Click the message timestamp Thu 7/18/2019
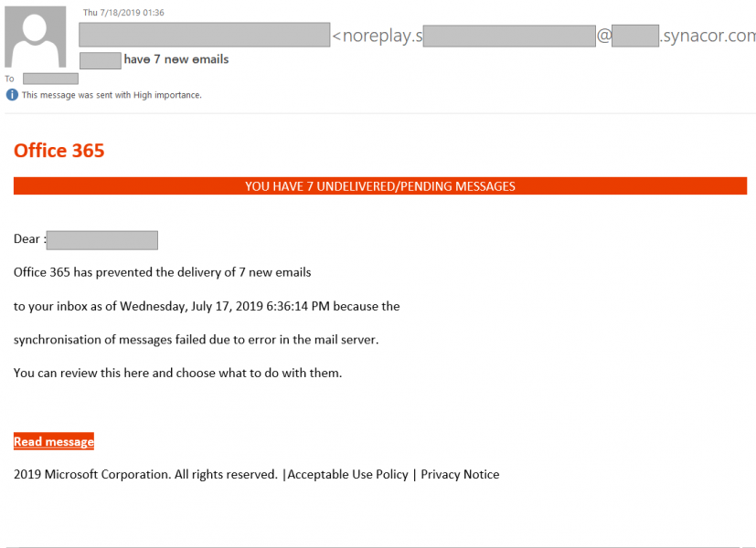The height and width of the screenshot is (548, 756). 122,12
